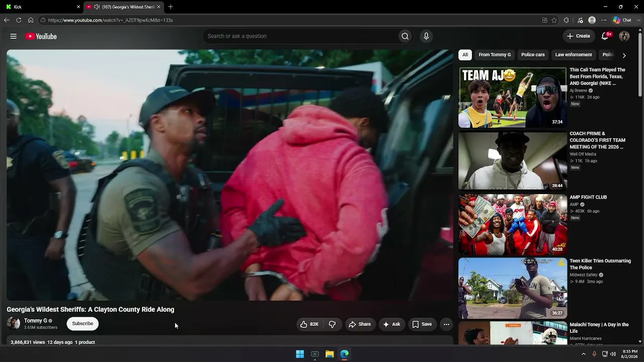644x362 pixels.
Task: Open Tommy G channel avatar
Action: point(14,323)
